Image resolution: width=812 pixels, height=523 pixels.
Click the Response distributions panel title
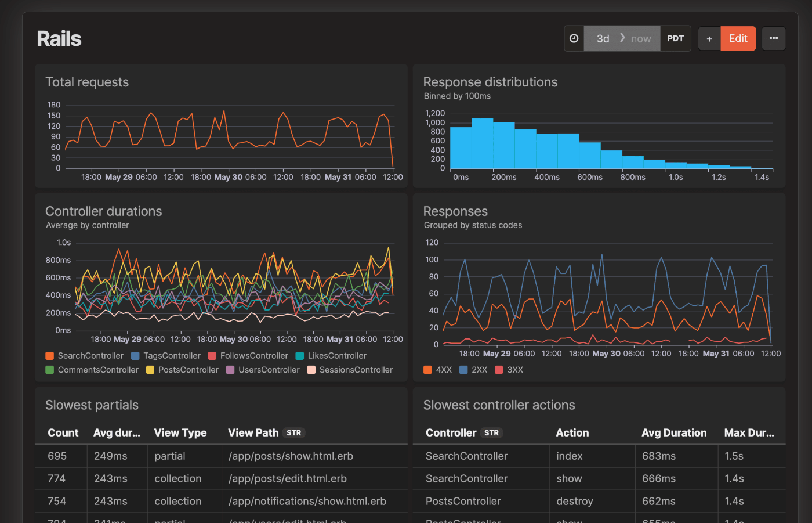click(490, 82)
